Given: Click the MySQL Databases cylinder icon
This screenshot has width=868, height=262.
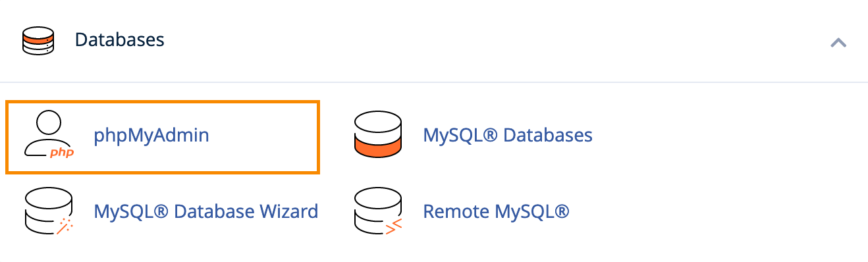Looking at the screenshot, I should tap(377, 134).
